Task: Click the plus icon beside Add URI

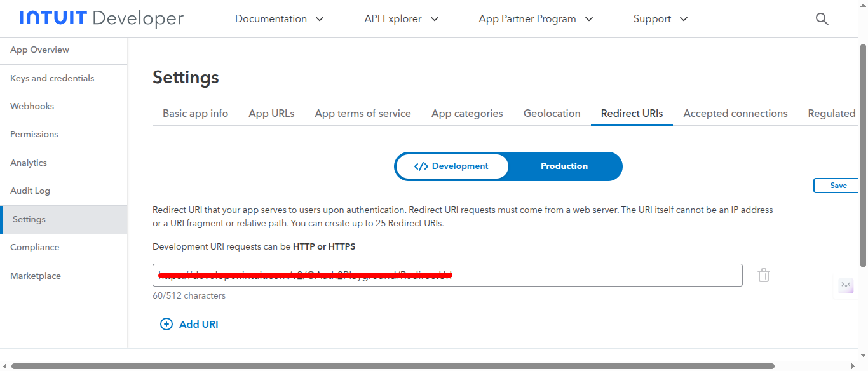Action: (166, 324)
